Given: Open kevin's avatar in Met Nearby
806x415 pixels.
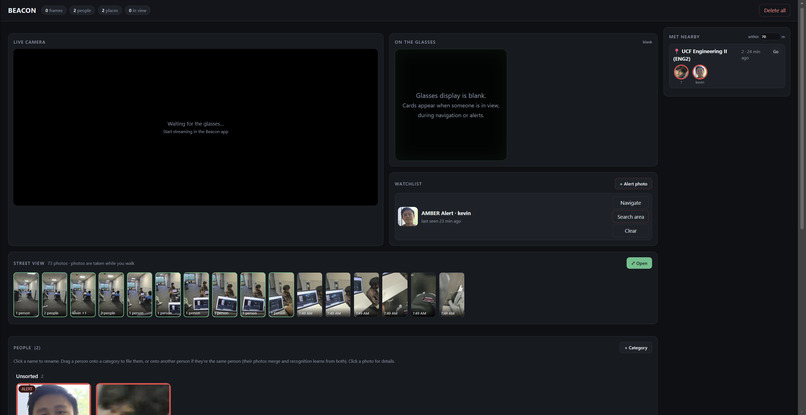Looking at the screenshot, I should (700, 72).
